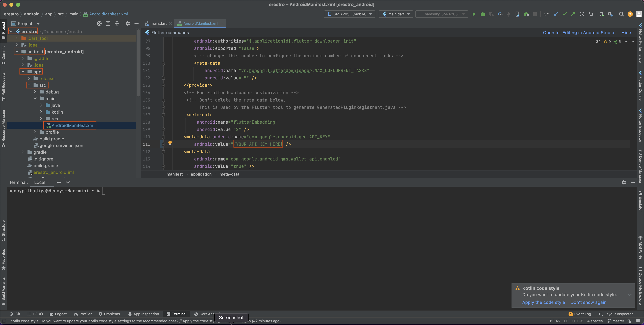644x325 pixels.
Task: Click the master Git branch in status bar
Action: coord(615,321)
